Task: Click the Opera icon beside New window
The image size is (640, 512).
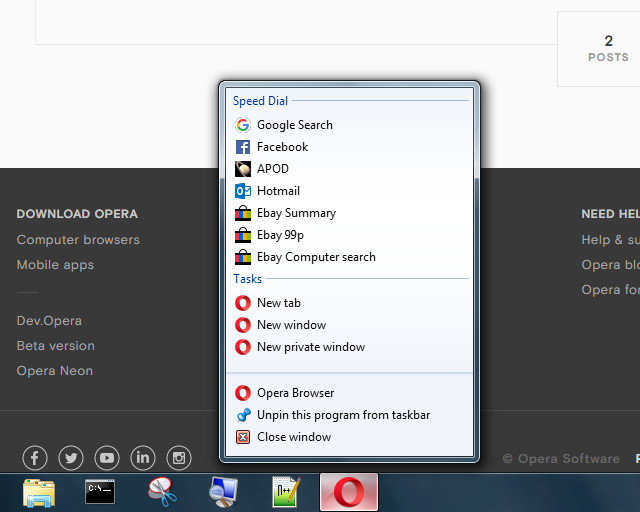Action: 243,325
